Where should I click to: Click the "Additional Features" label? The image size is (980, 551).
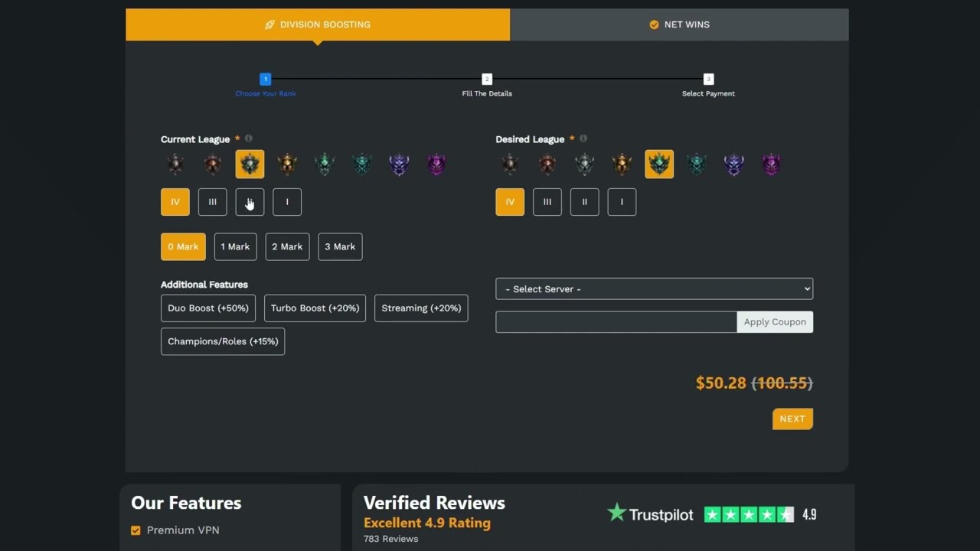[204, 285]
